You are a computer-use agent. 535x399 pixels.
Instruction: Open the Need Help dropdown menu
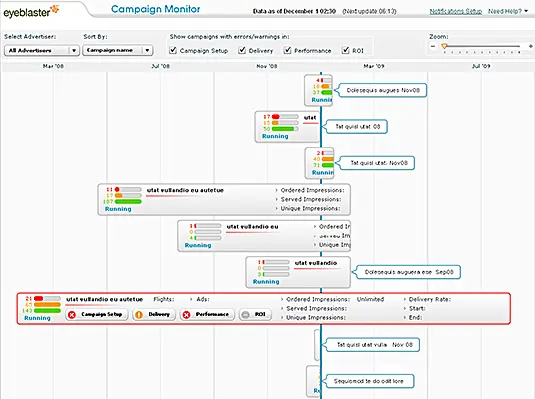(x=508, y=11)
